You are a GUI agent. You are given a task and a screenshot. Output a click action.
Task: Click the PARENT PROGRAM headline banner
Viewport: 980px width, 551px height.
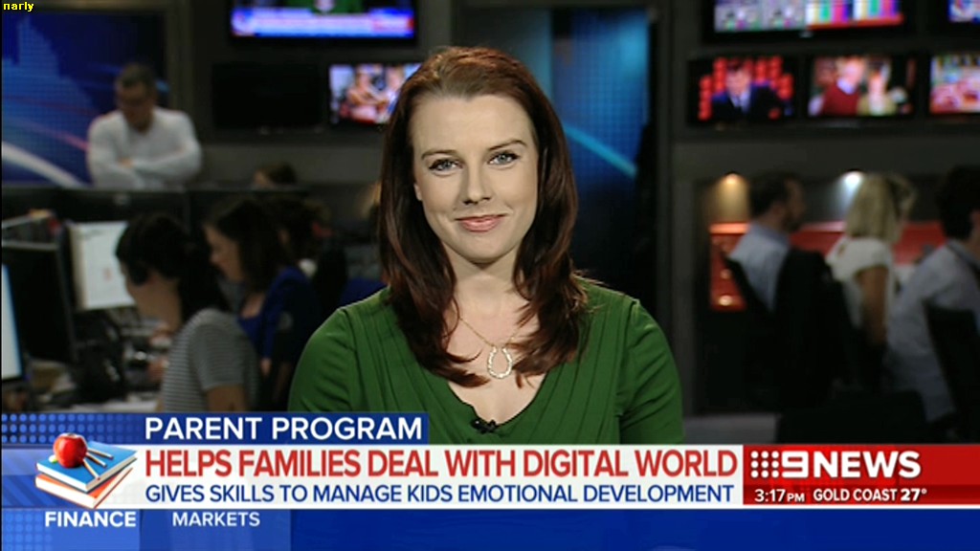[284, 429]
